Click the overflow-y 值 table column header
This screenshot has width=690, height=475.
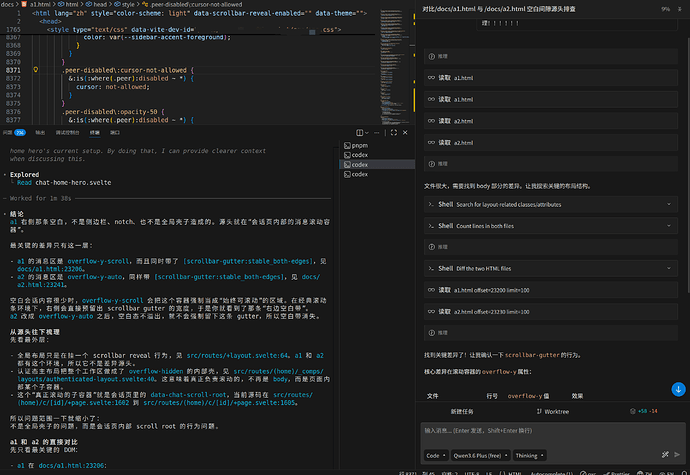point(528,396)
